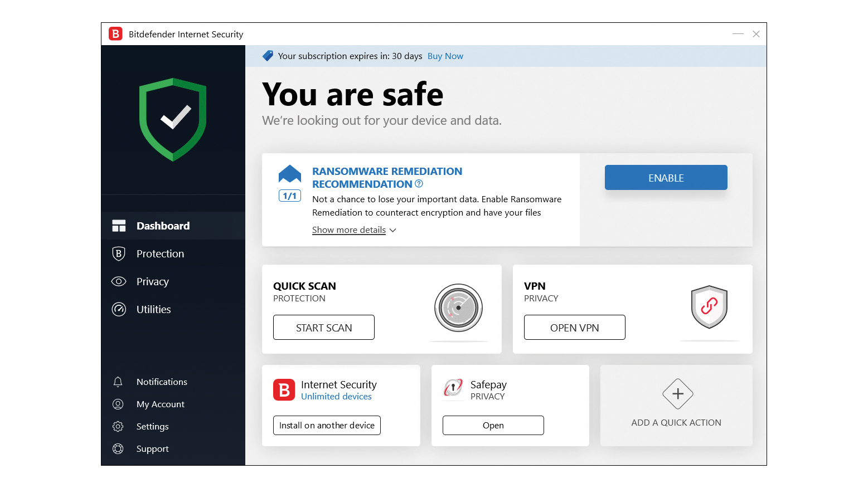Open the Support section
The width and height of the screenshot is (868, 488).
152,448
